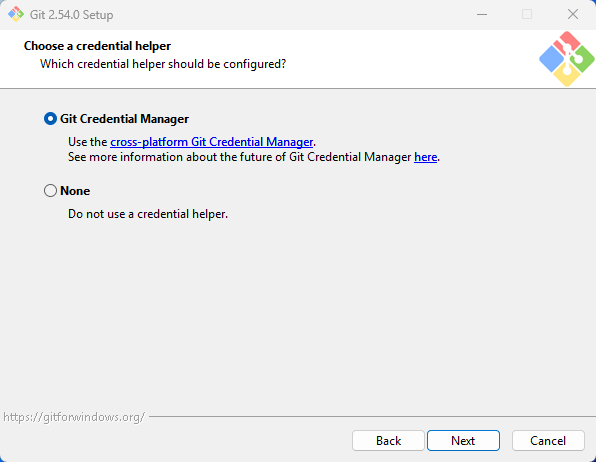The image size is (596, 462).
Task: Click the large Git logo in the header
Action: 567,59
